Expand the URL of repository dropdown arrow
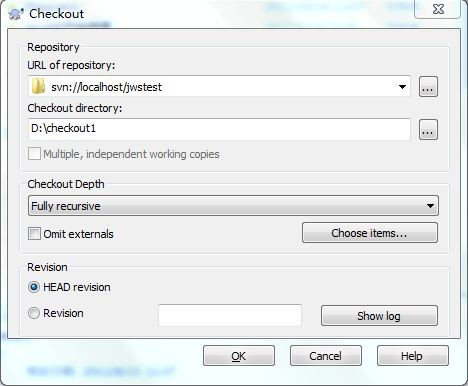468x386 pixels. (402, 87)
